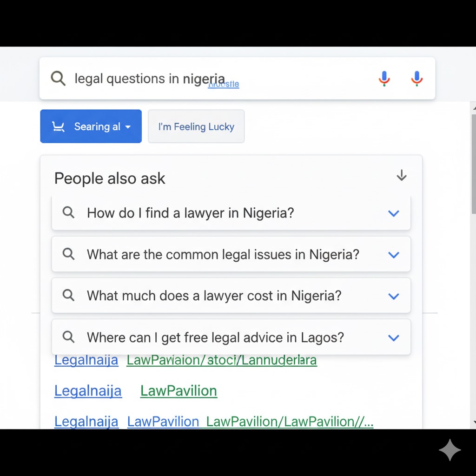Click the cart icon on the Searing button
476x476 pixels.
click(58, 126)
